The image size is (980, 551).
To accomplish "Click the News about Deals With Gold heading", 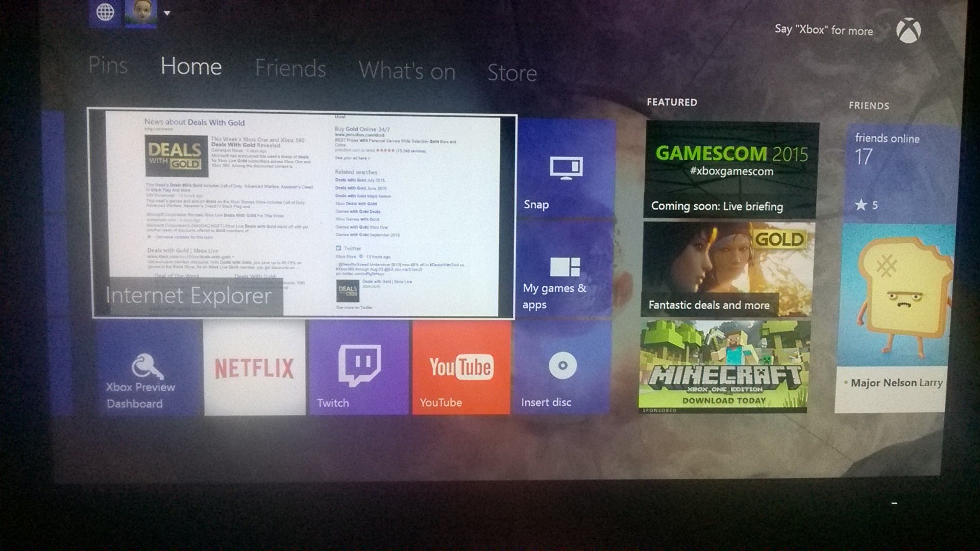I will pos(194,122).
